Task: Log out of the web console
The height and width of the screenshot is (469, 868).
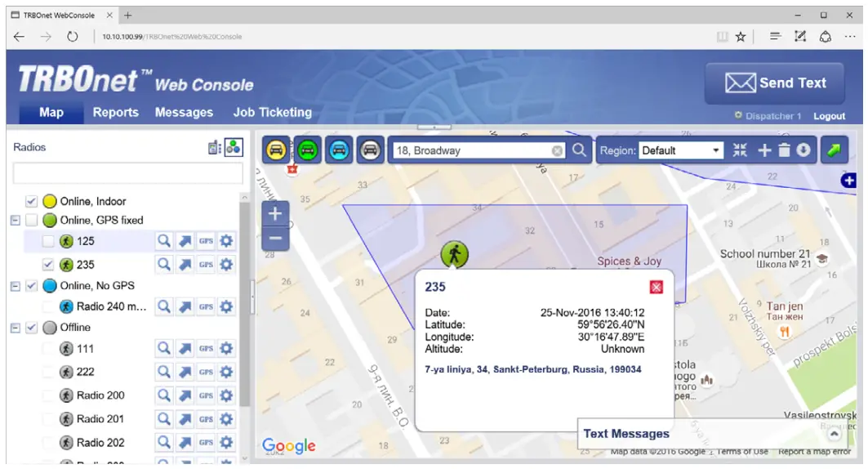Action: coord(829,116)
